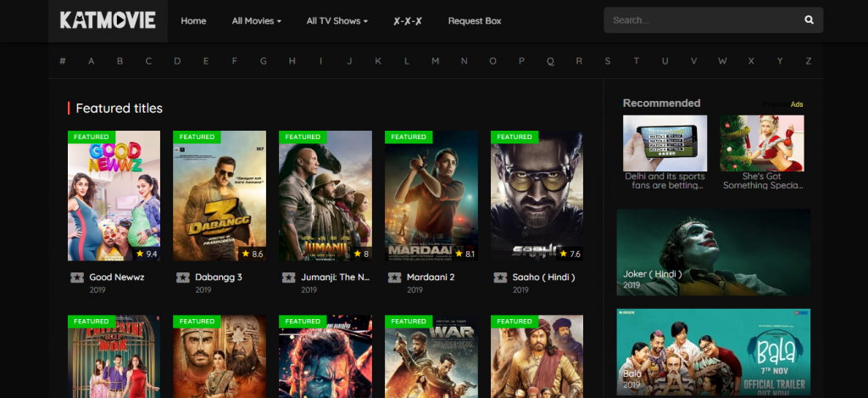Go to the Home page
This screenshot has width=868, height=398.
[x=193, y=21]
